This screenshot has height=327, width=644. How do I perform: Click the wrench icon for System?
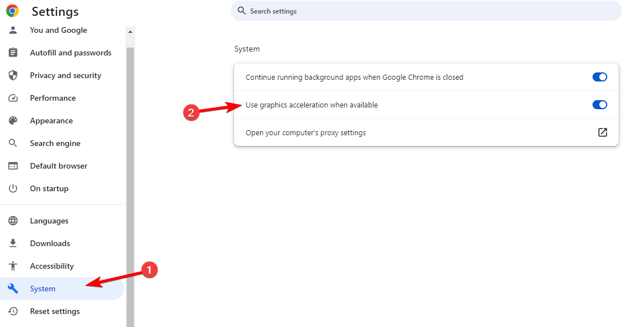(13, 289)
